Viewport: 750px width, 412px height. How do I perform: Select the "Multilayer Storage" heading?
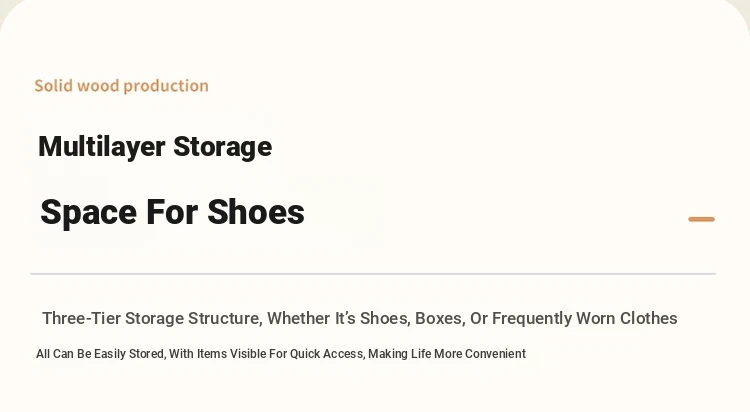click(155, 147)
